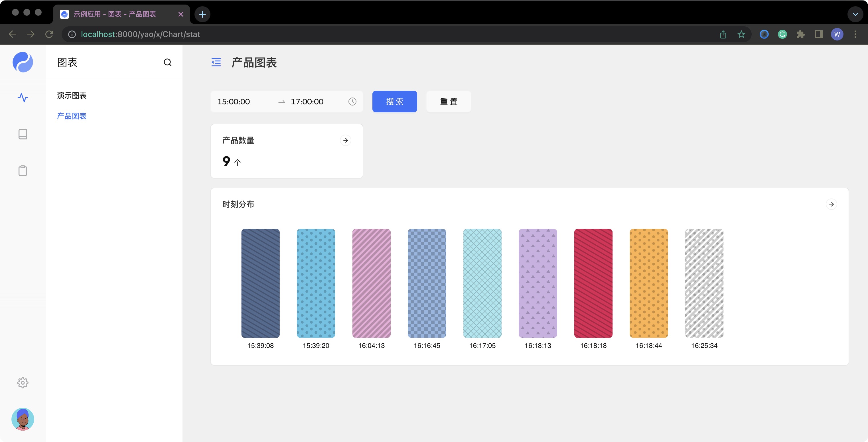
Task: Click the search magnifier next to 图表
Action: [167, 62]
